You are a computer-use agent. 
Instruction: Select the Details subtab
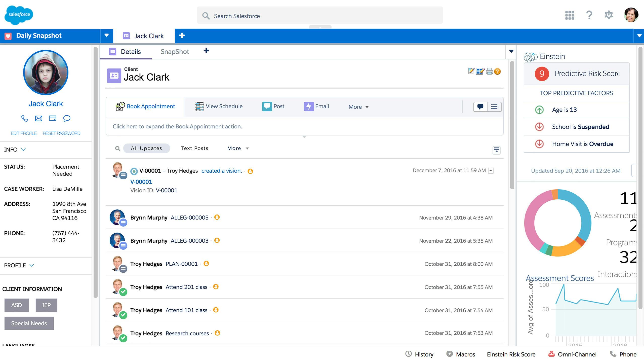click(126, 52)
